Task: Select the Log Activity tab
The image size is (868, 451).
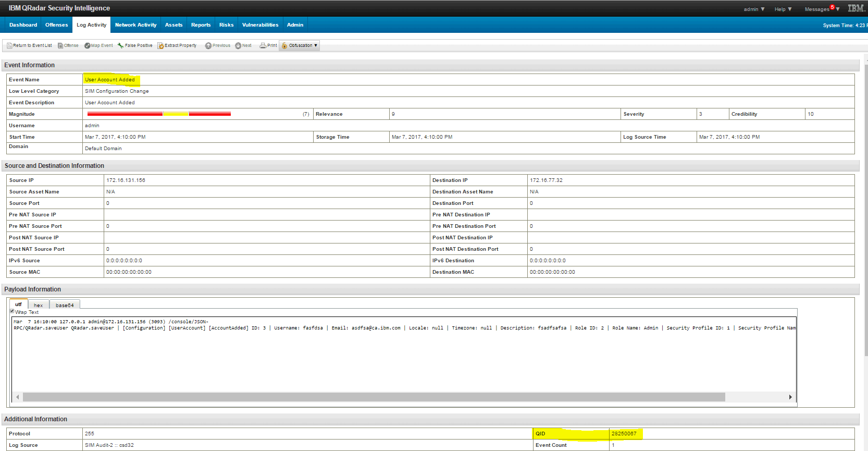Action: pos(91,25)
